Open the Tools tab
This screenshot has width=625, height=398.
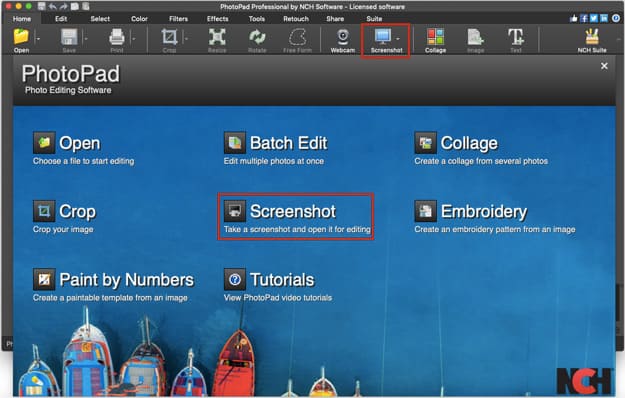(x=257, y=19)
